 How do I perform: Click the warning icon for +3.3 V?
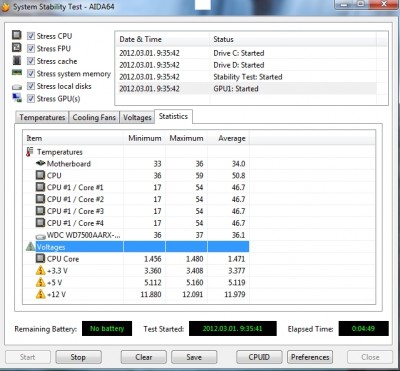coord(40,270)
